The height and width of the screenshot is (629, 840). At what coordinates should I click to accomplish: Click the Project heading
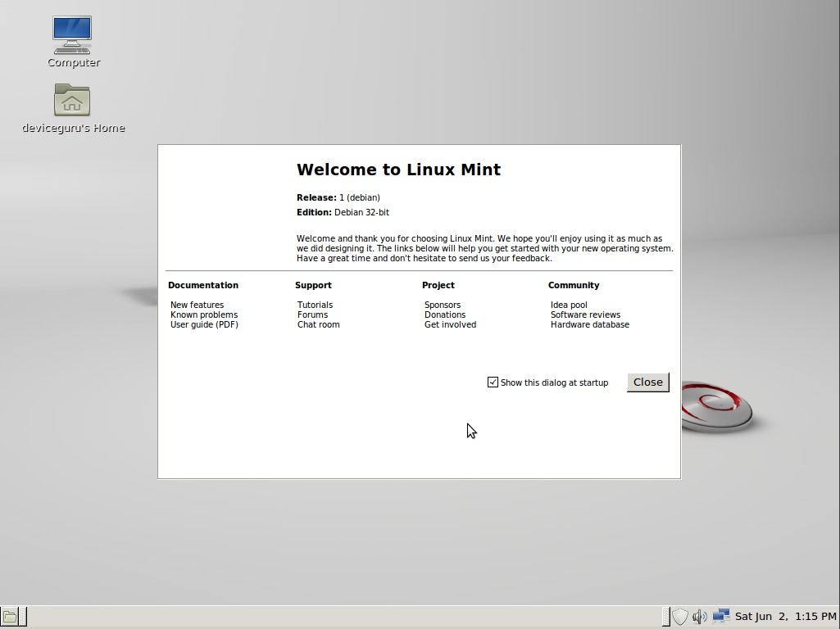point(438,285)
